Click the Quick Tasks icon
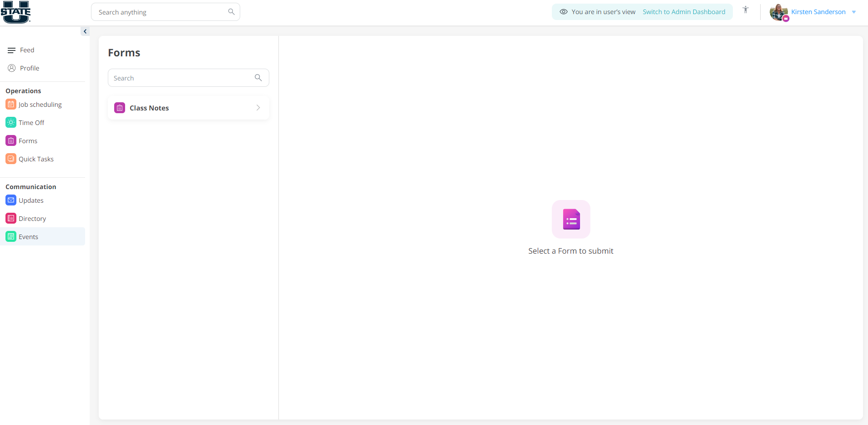This screenshot has height=425, width=868. (x=10, y=159)
